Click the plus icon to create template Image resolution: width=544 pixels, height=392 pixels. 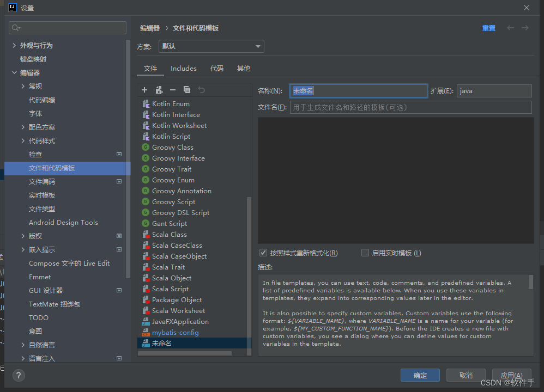[x=144, y=90]
